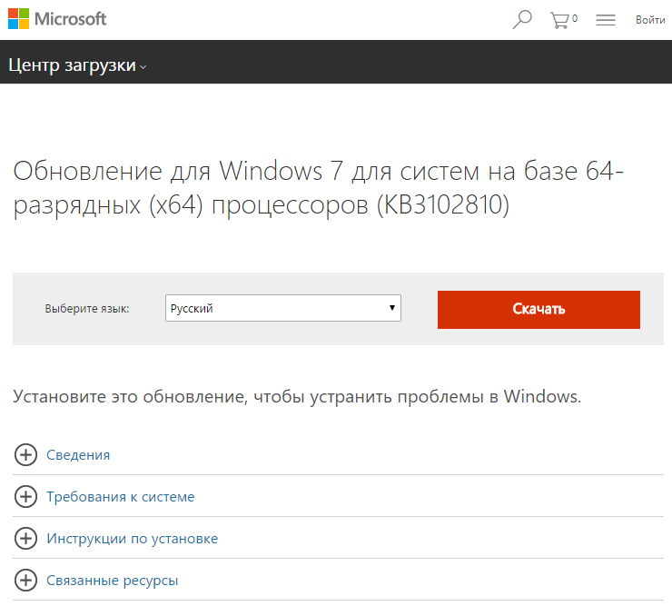Click the KB3102810 update page heading
This screenshot has width=672, height=616.
click(x=319, y=187)
